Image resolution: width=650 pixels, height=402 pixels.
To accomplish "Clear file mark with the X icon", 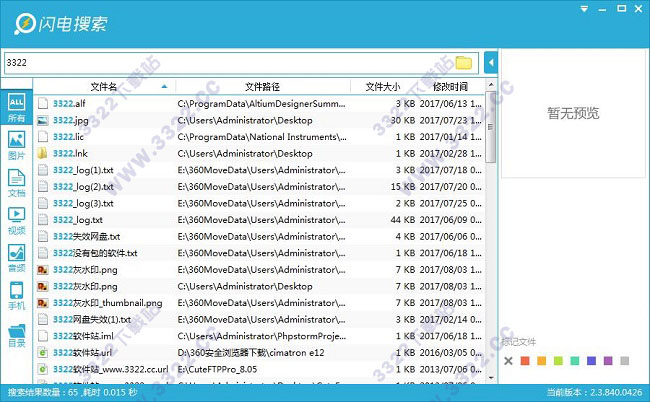I will pyautogui.click(x=508, y=361).
